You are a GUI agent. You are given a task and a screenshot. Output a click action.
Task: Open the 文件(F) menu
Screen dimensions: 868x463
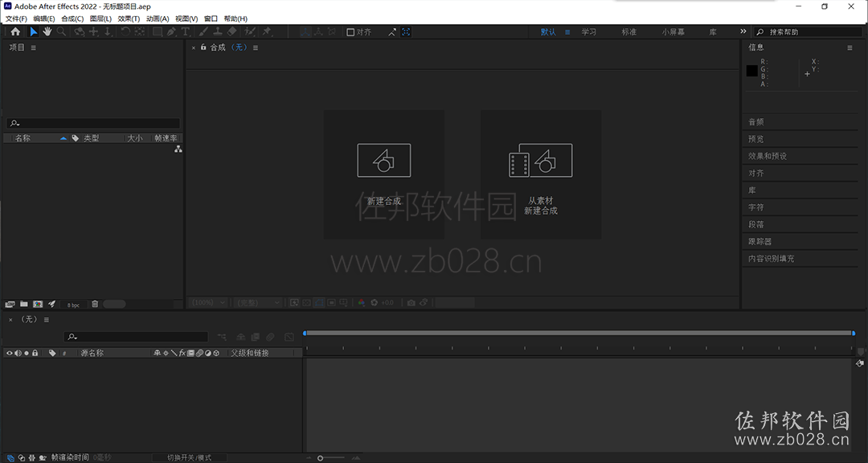(x=16, y=18)
